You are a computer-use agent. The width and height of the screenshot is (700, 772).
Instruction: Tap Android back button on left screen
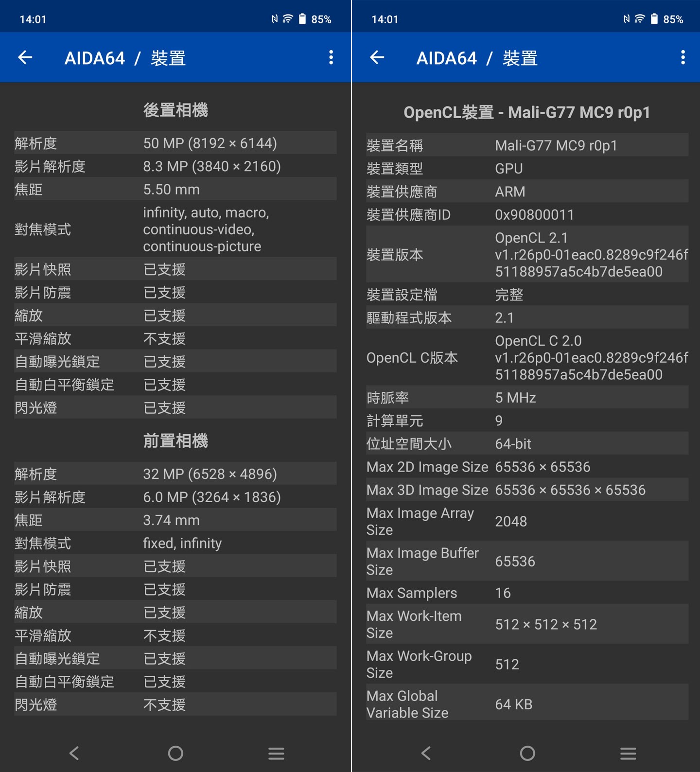74,753
